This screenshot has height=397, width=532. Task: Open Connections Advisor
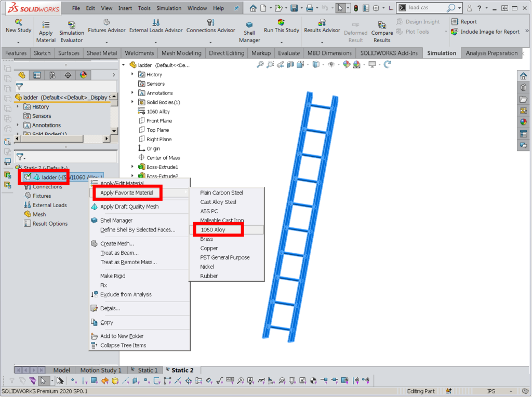211,26
